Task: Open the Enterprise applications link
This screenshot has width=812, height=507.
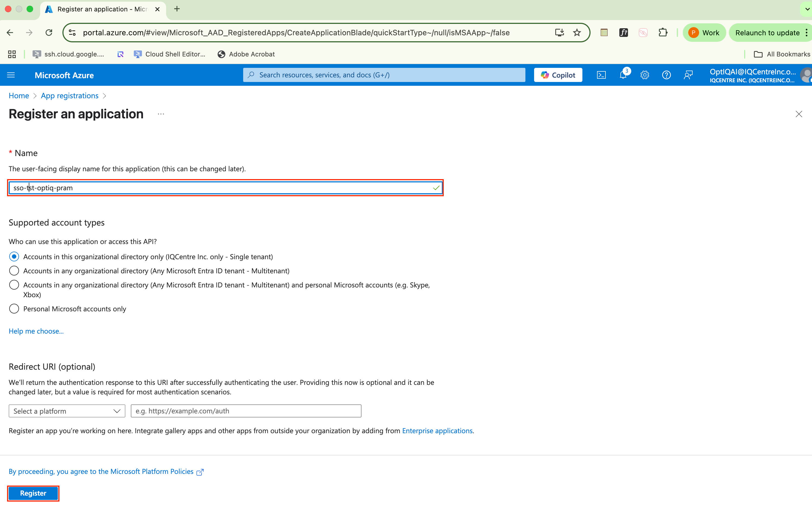Action: coord(437,430)
